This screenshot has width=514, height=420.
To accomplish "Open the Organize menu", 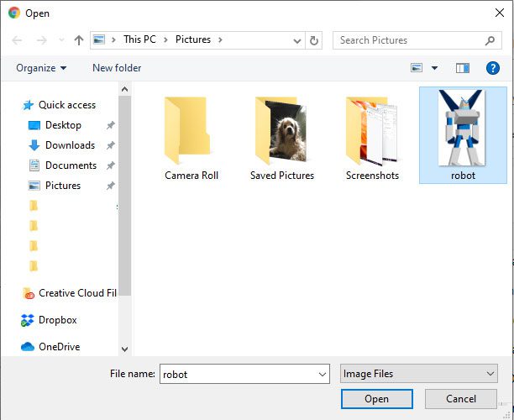I will 41,68.
